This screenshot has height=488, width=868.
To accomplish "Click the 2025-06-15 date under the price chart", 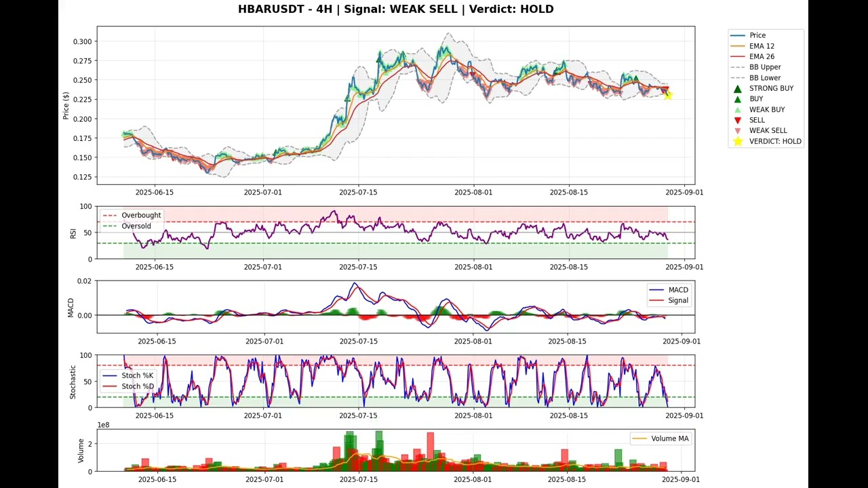I will (x=154, y=192).
